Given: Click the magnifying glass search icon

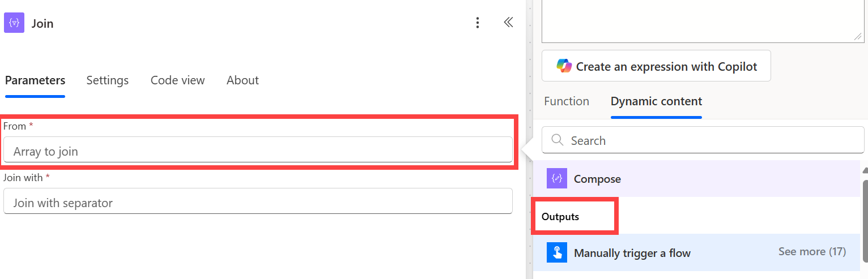Looking at the screenshot, I should coord(557,140).
